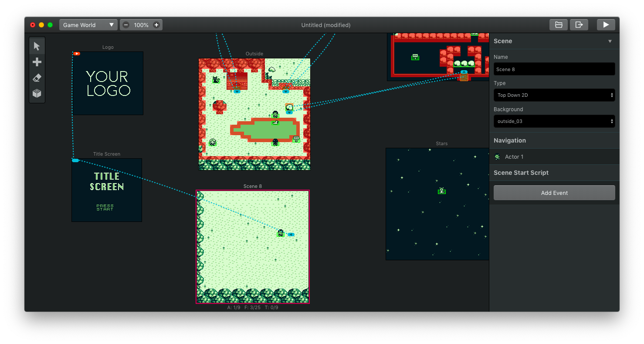Select the Title Screen scene thumbnail
644x344 pixels.
pos(107,190)
